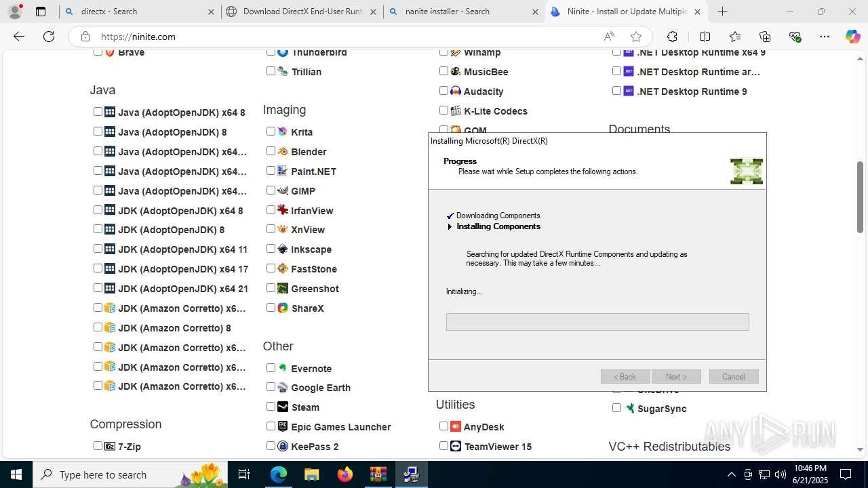The image size is (868, 488).
Task: Open Browser extensions icon in Edge toolbar
Action: [x=672, y=37]
